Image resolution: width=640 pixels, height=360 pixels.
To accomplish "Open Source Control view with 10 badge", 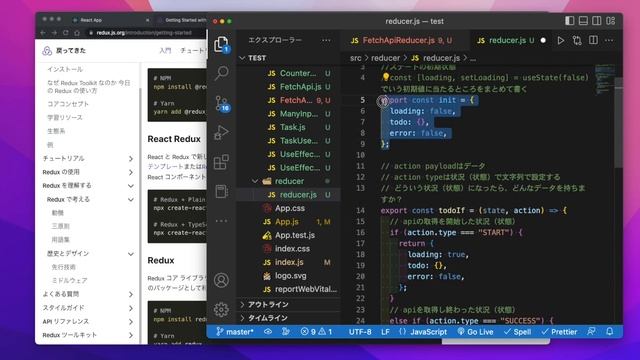I will [x=222, y=103].
